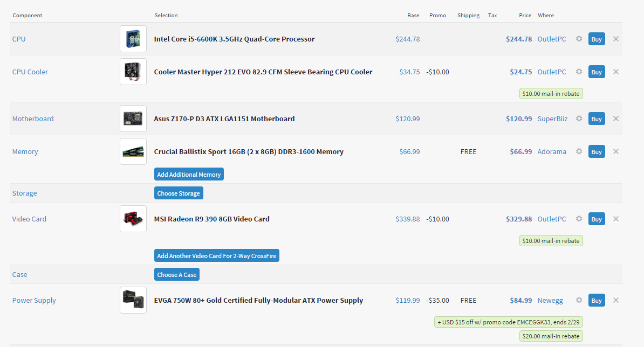Buy the EVGA 750W power supply
The width and height of the screenshot is (644, 347).
(597, 300)
